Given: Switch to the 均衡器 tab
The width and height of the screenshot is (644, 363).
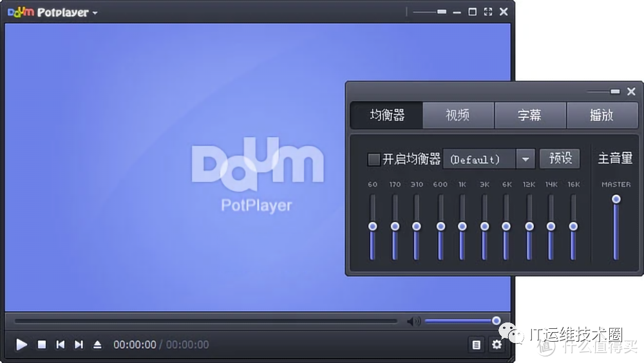Looking at the screenshot, I should tap(387, 115).
